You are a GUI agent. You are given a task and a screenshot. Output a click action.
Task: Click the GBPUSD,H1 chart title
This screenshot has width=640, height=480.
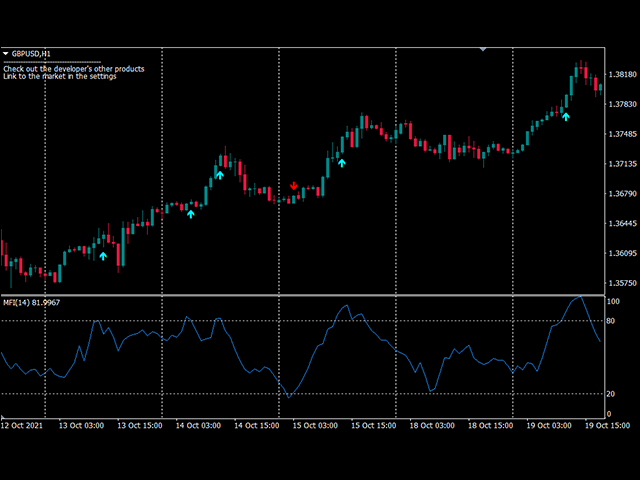pyautogui.click(x=32, y=53)
